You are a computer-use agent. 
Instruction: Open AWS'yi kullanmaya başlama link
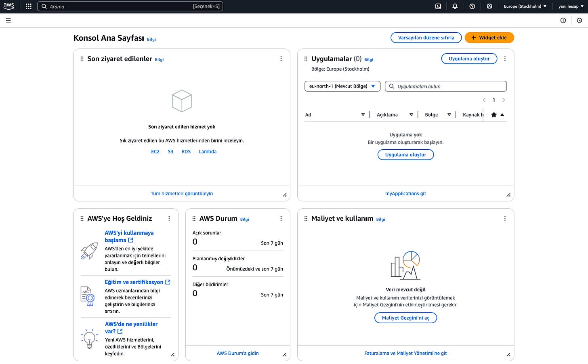pyautogui.click(x=129, y=236)
